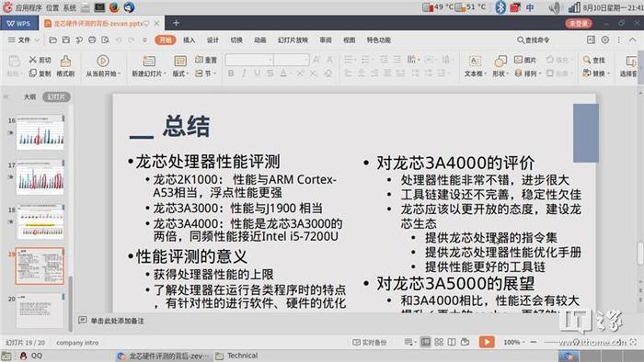Click the cut (剪切) scissors icon
644x362 pixels.
(x=33, y=60)
